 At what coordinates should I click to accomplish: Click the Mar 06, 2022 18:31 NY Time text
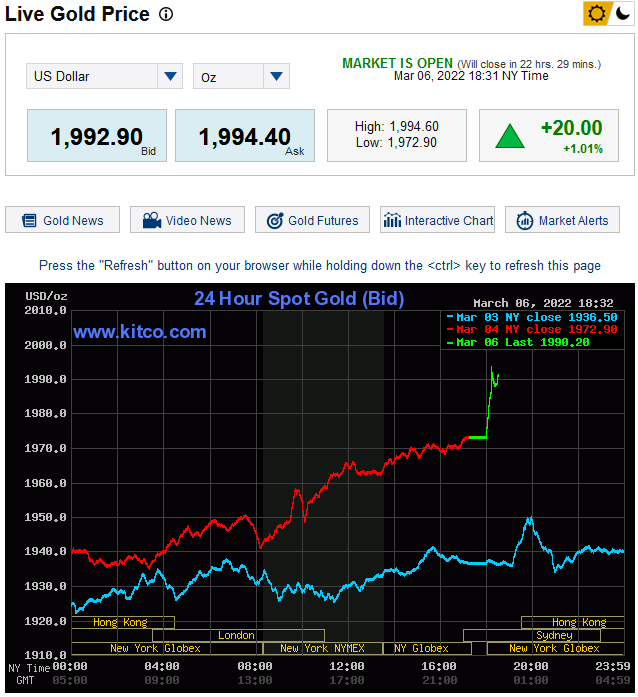pyautogui.click(x=471, y=76)
